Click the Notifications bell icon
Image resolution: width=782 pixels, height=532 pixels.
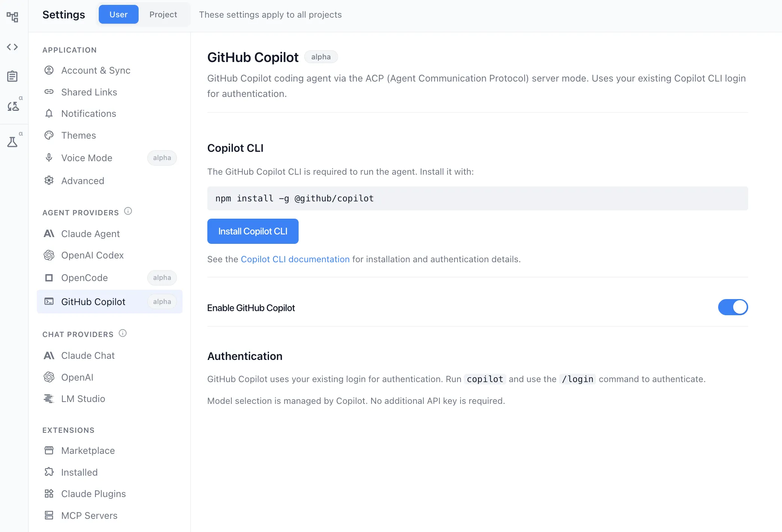49,113
